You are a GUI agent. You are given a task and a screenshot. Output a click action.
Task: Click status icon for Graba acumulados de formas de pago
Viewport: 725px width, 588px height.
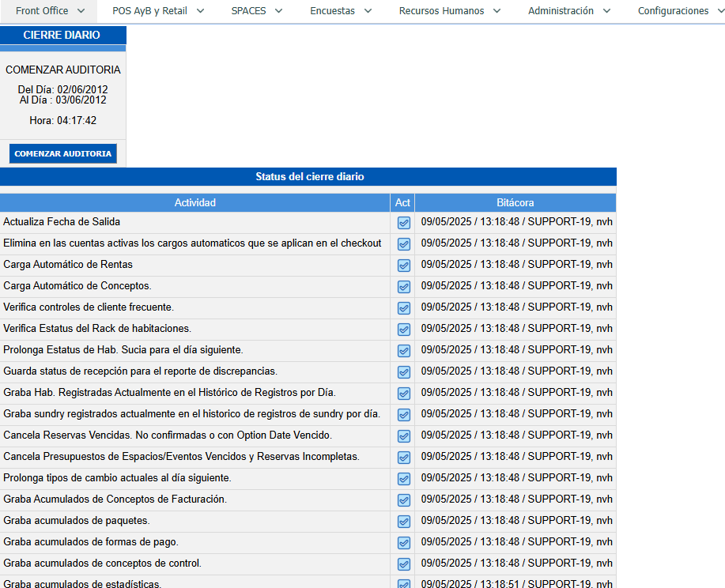pos(403,543)
